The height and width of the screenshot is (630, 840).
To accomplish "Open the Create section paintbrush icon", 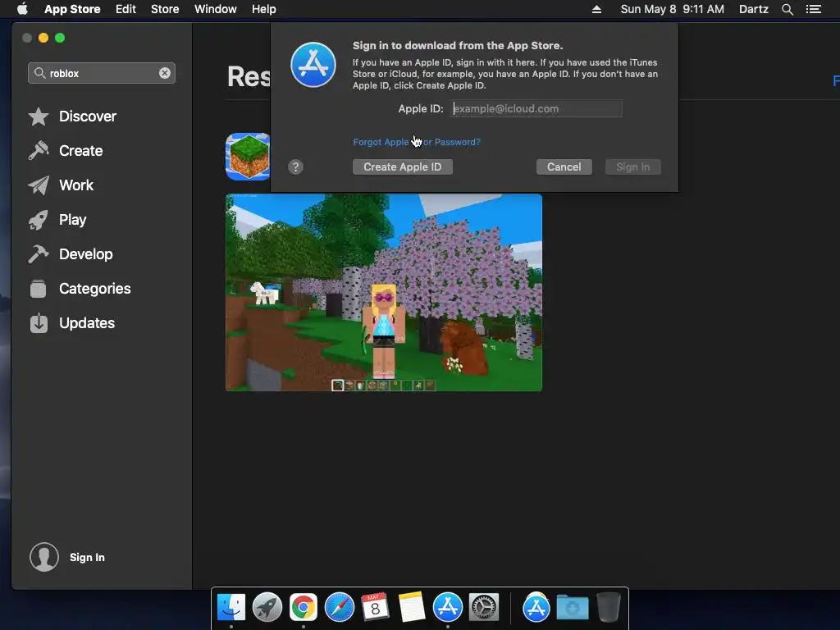I will click(x=39, y=151).
